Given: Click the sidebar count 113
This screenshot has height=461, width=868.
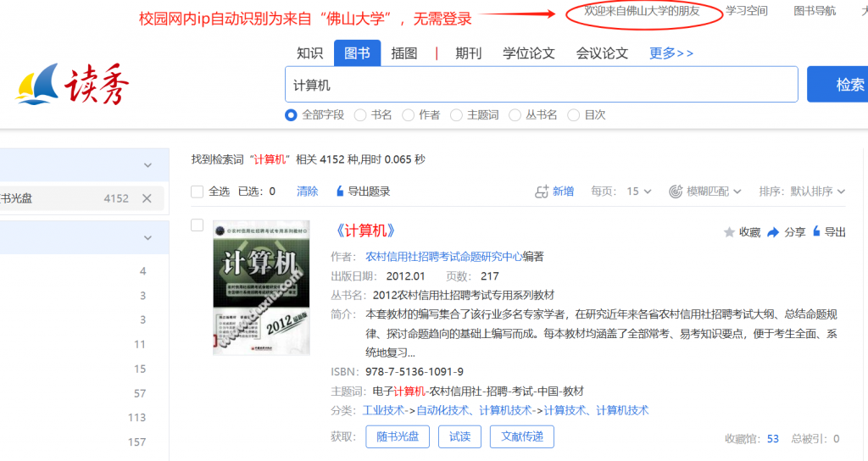Looking at the screenshot, I should click(x=136, y=418).
